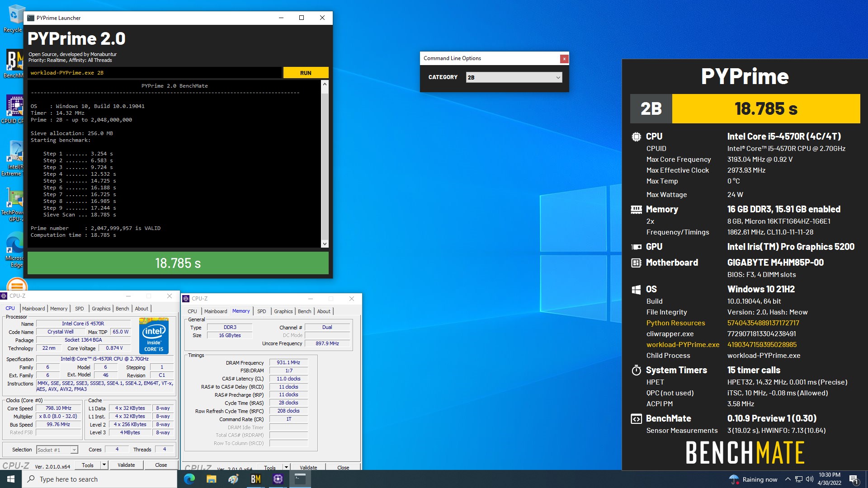This screenshot has height=488, width=868.
Task: Select SPD tab in Memory CPU-Z window
Action: coord(262,311)
